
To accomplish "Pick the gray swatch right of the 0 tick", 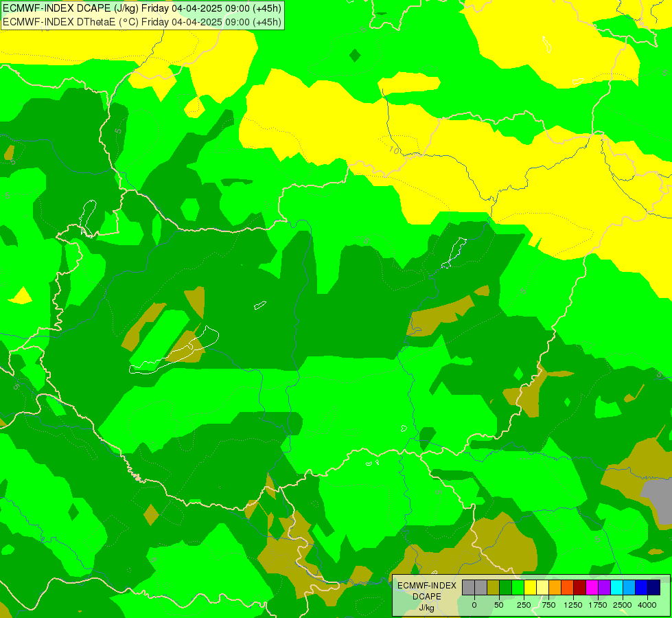I will [x=481, y=587].
